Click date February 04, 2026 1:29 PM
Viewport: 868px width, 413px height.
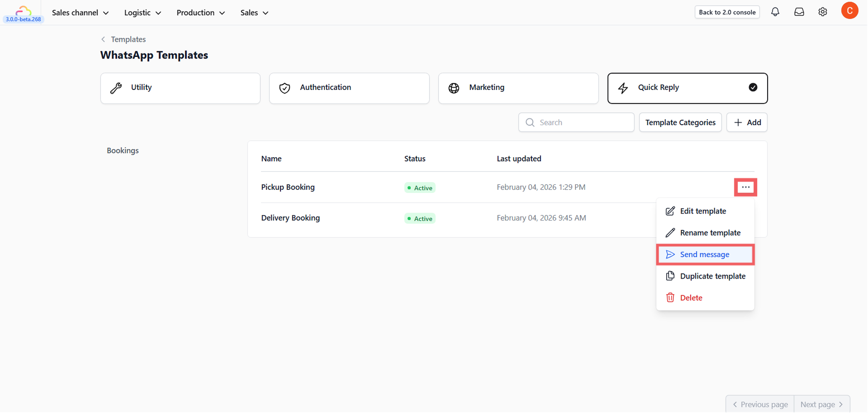click(x=541, y=187)
